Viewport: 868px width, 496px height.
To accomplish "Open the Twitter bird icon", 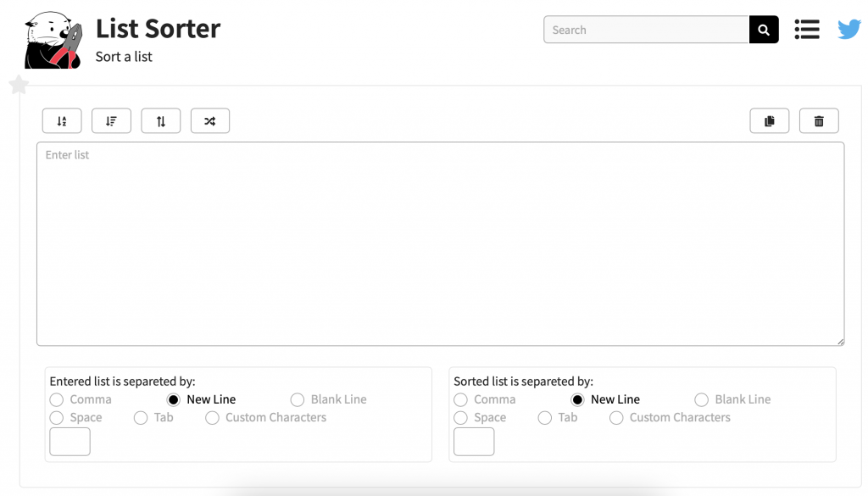I will point(849,29).
